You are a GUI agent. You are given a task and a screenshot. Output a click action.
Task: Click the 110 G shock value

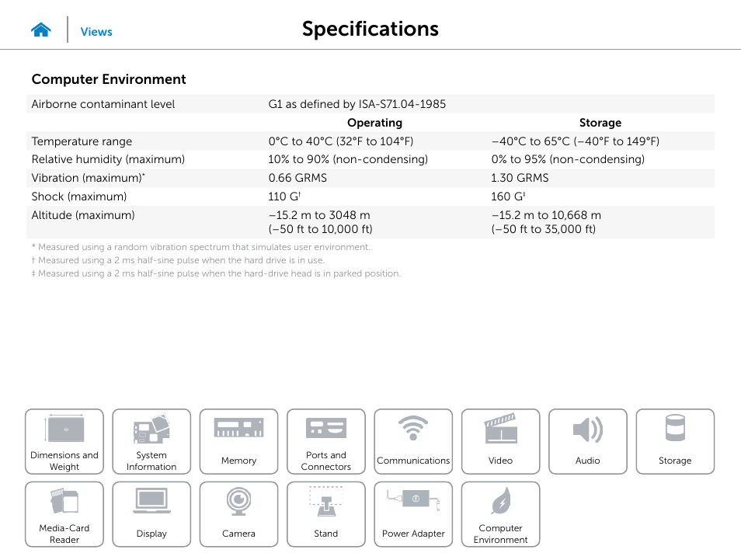tap(284, 197)
